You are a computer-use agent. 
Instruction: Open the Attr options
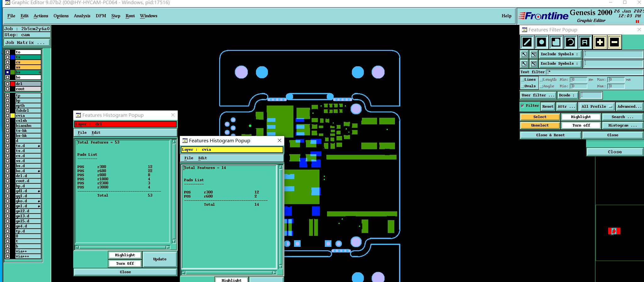click(x=567, y=106)
